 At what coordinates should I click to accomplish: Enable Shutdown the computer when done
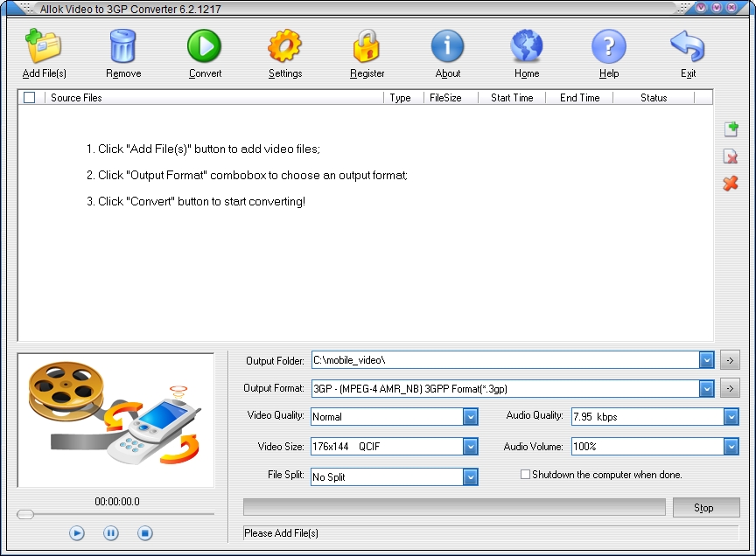tap(526, 475)
